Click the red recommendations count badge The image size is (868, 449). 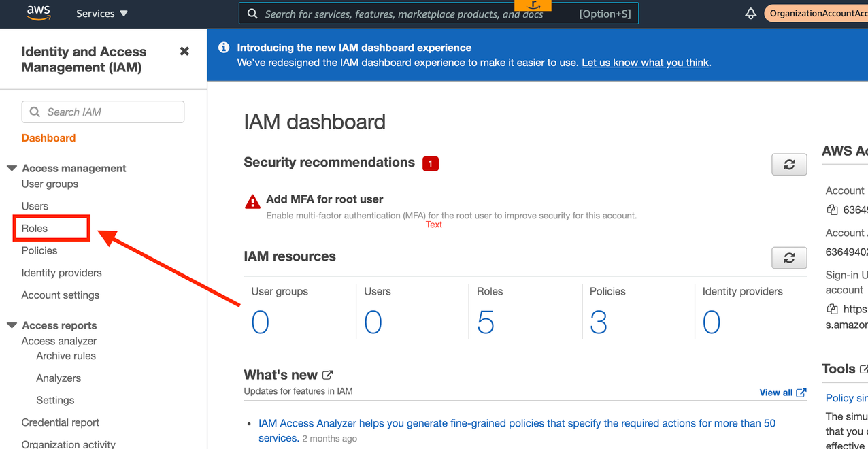pyautogui.click(x=430, y=163)
